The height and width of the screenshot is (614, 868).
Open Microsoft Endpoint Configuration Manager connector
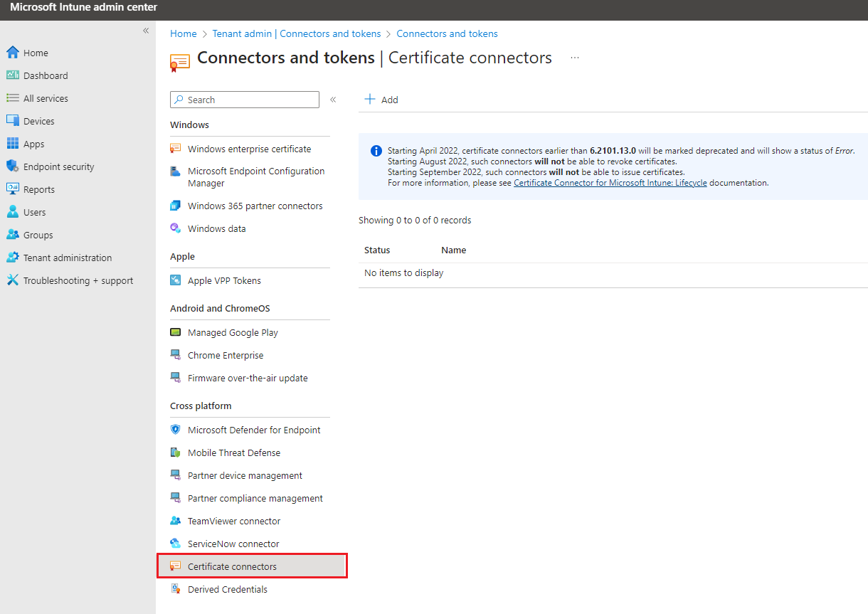tap(256, 176)
